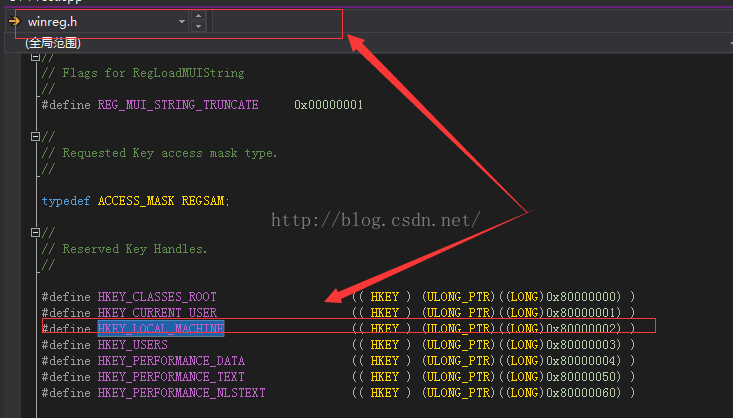Click HKEY_PERFORMANCE_DATA macro name

(171, 361)
